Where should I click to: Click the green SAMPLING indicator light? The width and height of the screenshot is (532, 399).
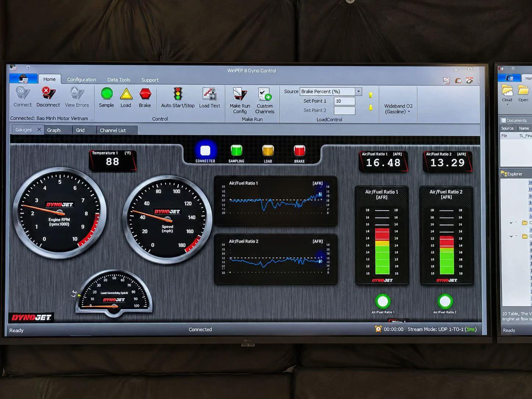pyautogui.click(x=236, y=151)
